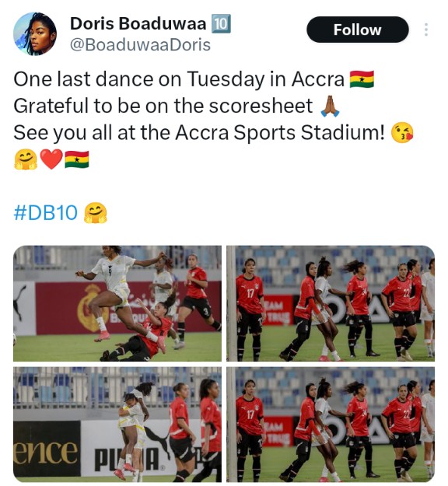Open bottom-right photo of players lined up
448x486 pixels.
331,425
